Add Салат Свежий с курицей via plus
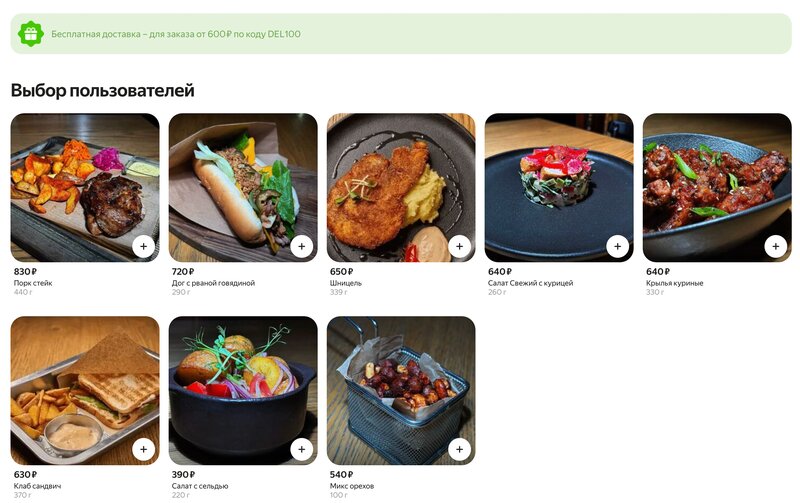Viewport: 800px width, 503px height. [617, 246]
